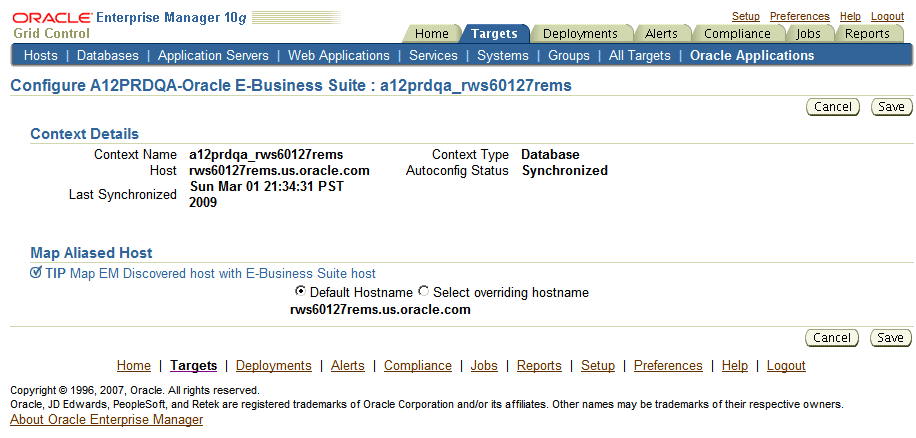916x438 pixels.
Task: Click the footer Setup link
Action: point(598,366)
